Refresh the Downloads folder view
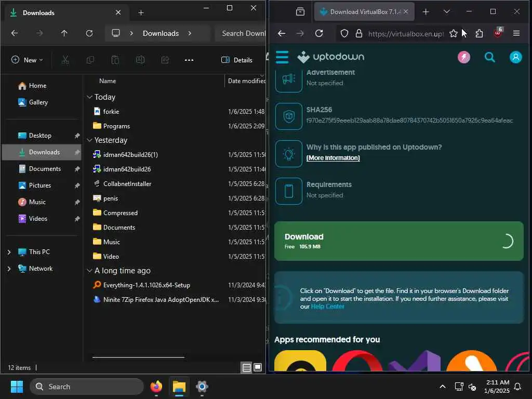 [x=89, y=33]
